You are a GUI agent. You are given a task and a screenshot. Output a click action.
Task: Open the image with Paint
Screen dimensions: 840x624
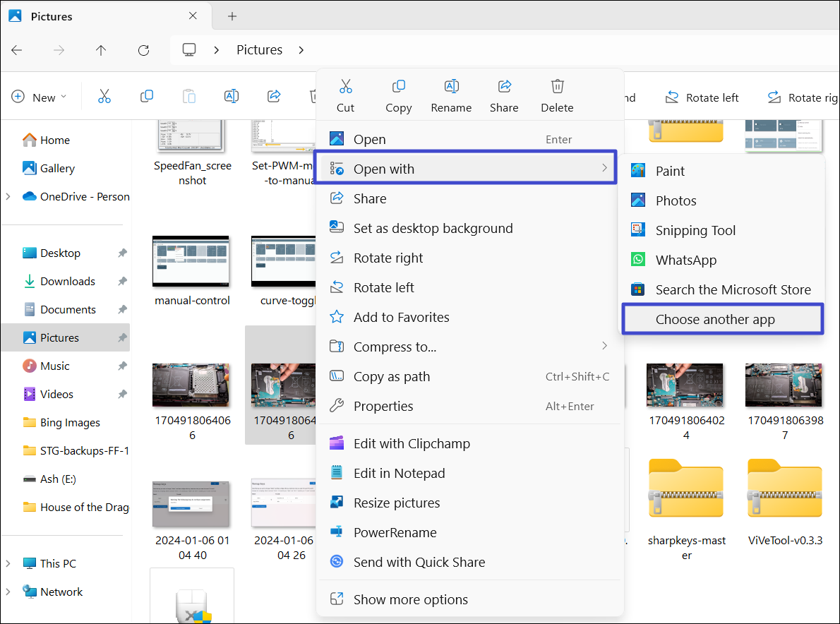[x=669, y=171]
